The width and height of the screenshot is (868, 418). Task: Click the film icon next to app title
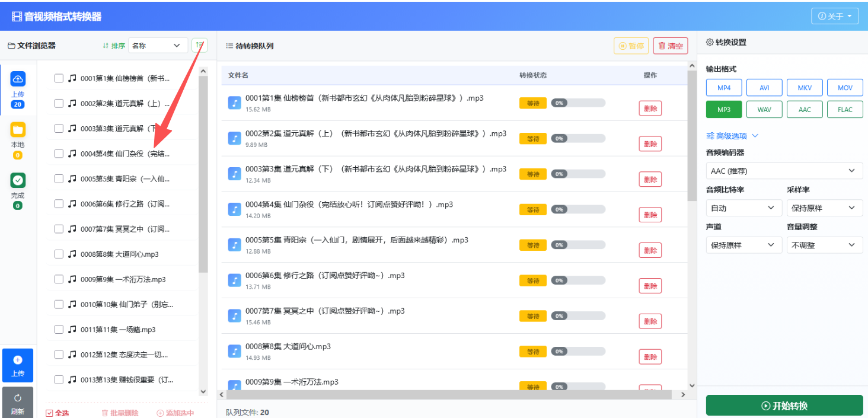[17, 17]
